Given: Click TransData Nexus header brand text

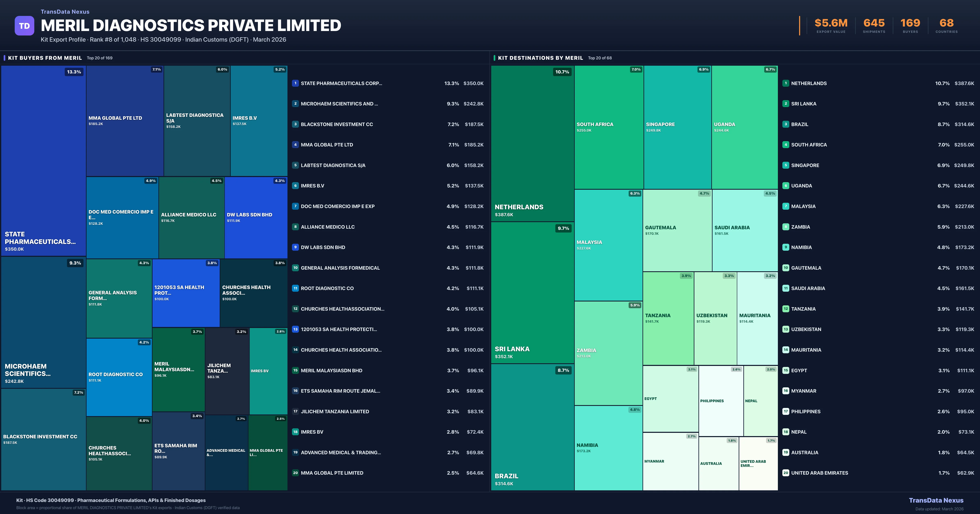Looking at the screenshot, I should click(65, 12).
